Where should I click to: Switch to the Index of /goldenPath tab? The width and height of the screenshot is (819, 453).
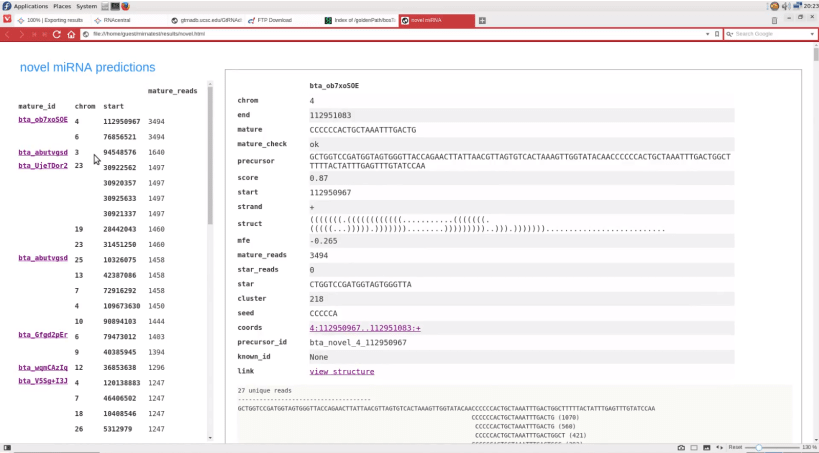click(x=359, y=20)
